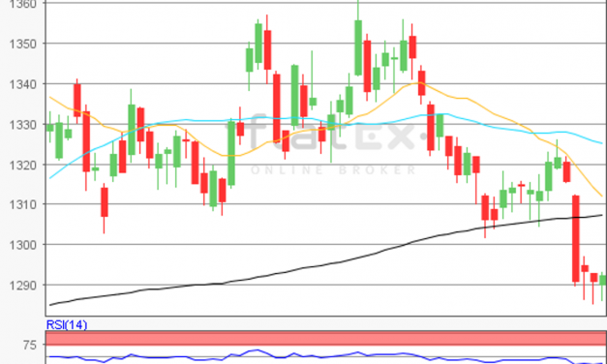Click the 1330 price axis label
The image size is (607, 364).
pyautogui.click(x=22, y=125)
